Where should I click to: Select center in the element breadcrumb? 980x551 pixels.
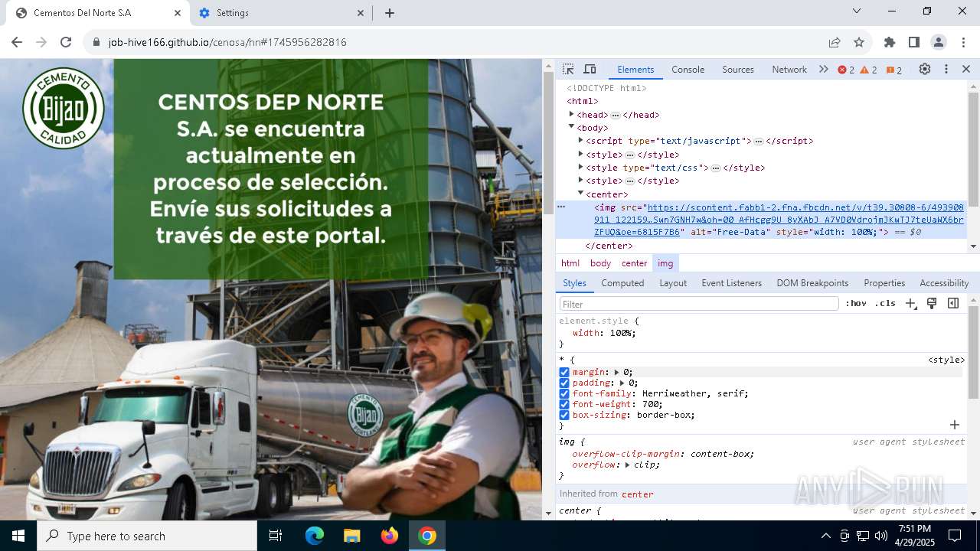pyautogui.click(x=634, y=263)
